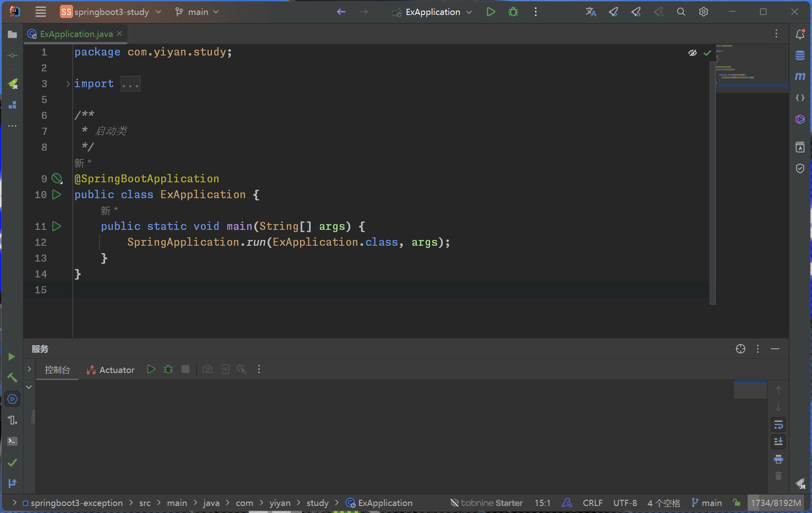Open the main branch dropdown

[197, 12]
